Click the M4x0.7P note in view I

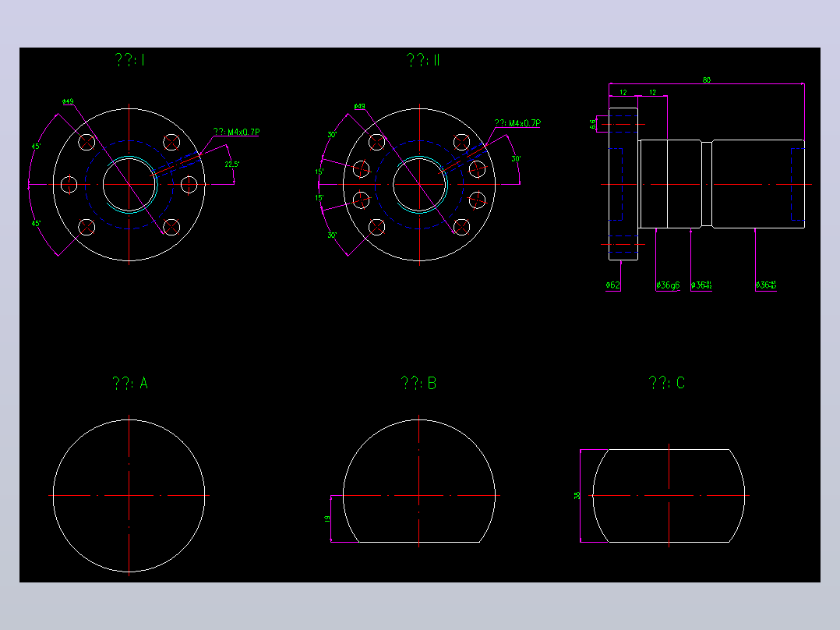tap(236, 132)
